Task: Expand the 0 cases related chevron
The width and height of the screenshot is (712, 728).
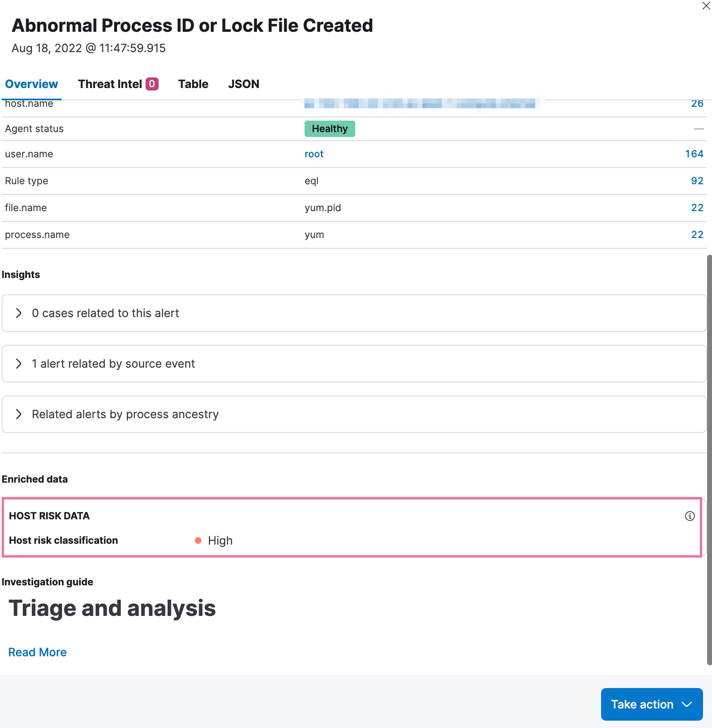Action: (x=19, y=313)
